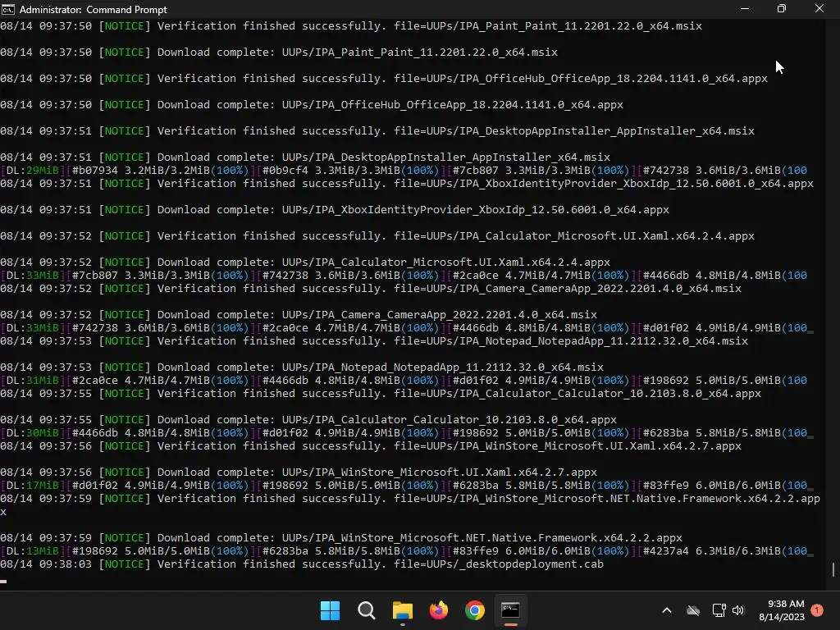Click verification line for OfficeHub_OfficeApp appx
The width and height of the screenshot is (840, 630).
(384, 78)
